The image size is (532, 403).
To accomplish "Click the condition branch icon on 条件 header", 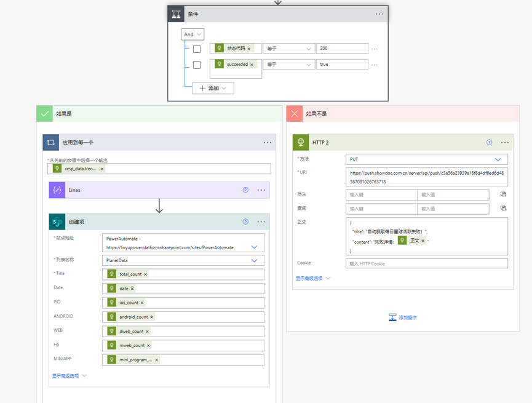I will pyautogui.click(x=176, y=13).
